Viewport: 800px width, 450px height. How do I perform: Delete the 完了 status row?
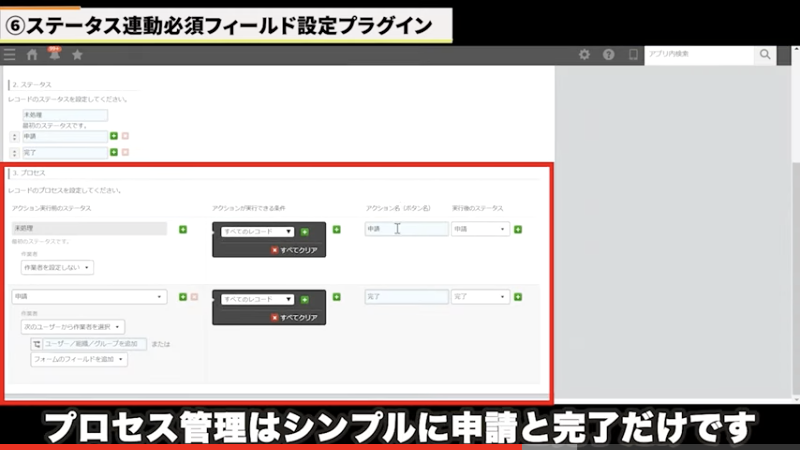click(x=125, y=152)
